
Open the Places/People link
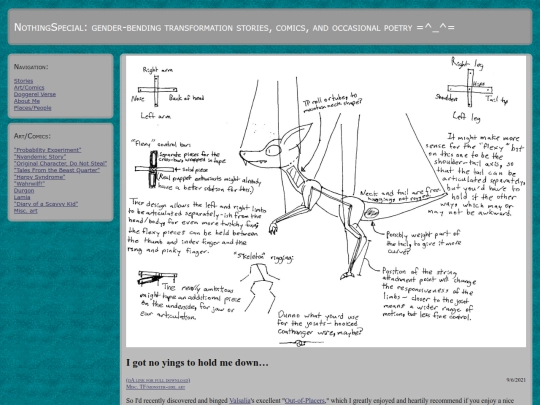(x=32, y=108)
